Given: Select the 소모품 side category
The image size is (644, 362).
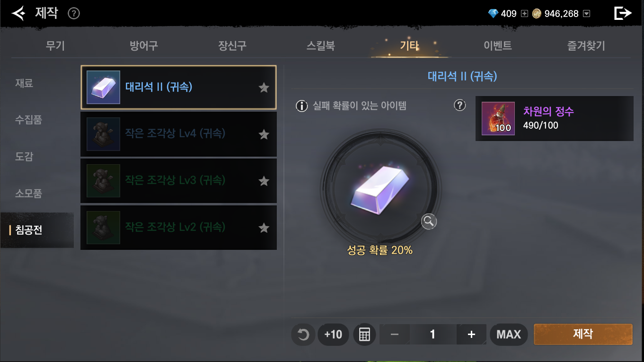Looking at the screenshot, I should [x=28, y=193].
